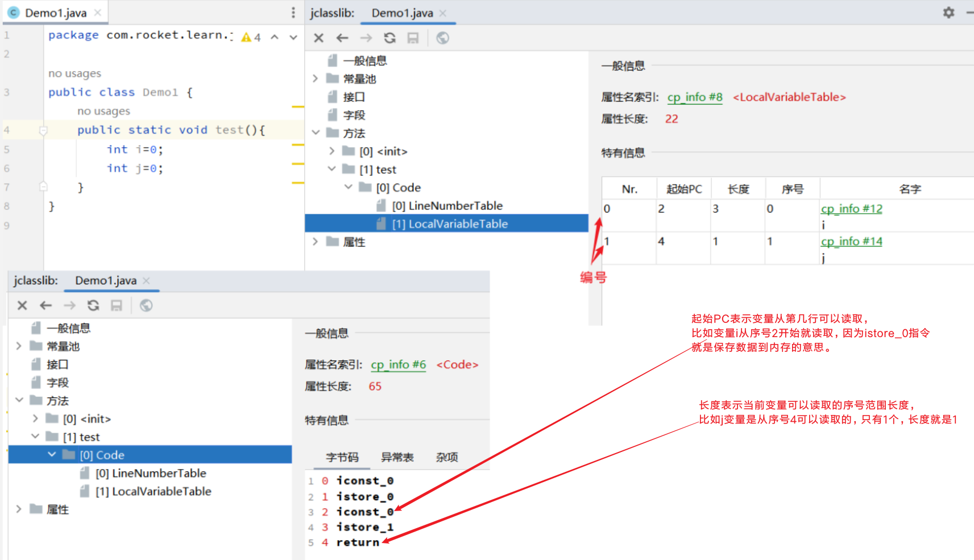Collapse the [1] test method in upper tree
Viewport: 974px width, 560px height.
click(x=332, y=169)
